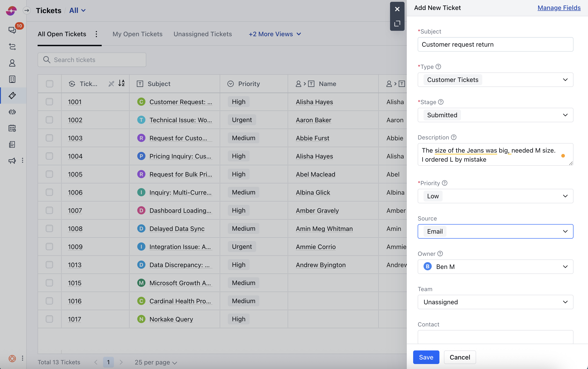The height and width of the screenshot is (369, 588).
Task: Expand +2 More Views dropdown
Action: (275, 34)
